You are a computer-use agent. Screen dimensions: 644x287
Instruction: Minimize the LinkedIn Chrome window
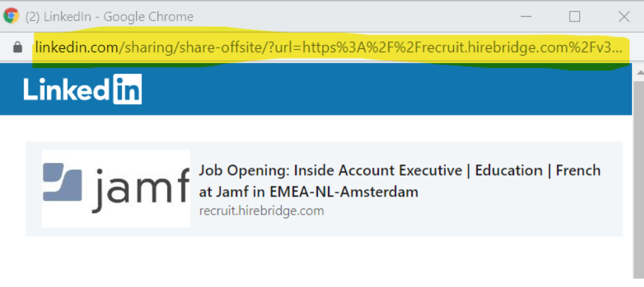pyautogui.click(x=526, y=16)
